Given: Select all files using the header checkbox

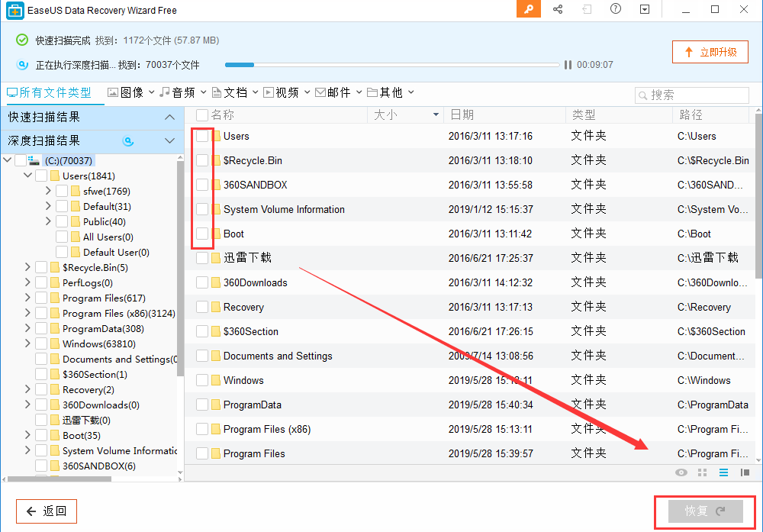Looking at the screenshot, I should (x=202, y=114).
